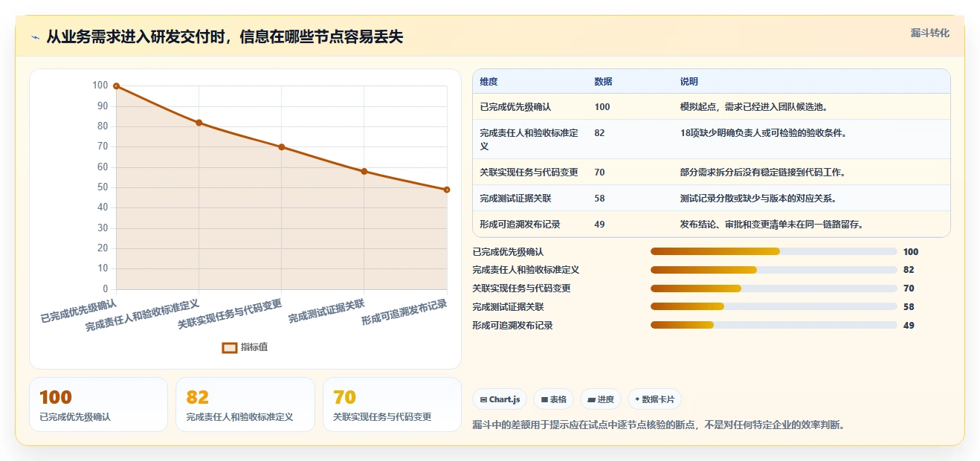Click the x-axis label 已完成优先级确认

pyautogui.click(x=79, y=311)
